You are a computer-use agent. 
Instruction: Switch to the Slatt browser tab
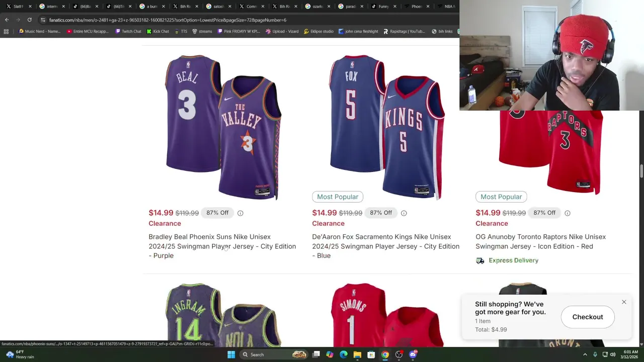pos(19,7)
